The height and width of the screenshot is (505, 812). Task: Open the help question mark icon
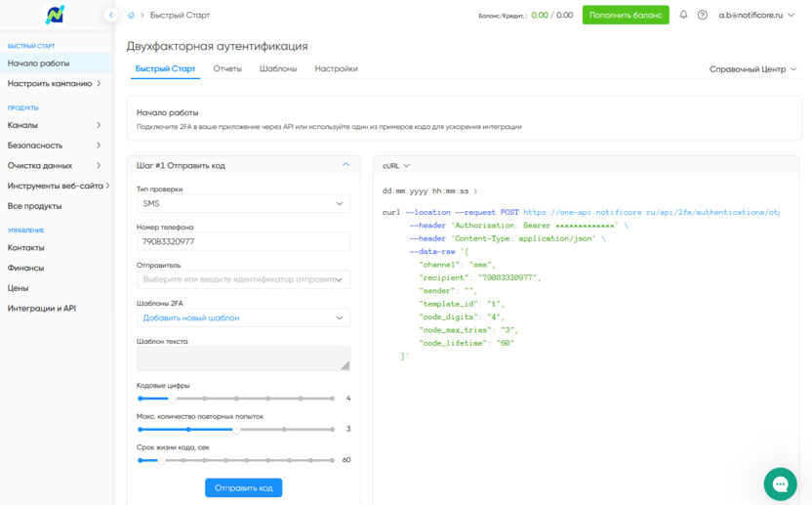(x=702, y=15)
